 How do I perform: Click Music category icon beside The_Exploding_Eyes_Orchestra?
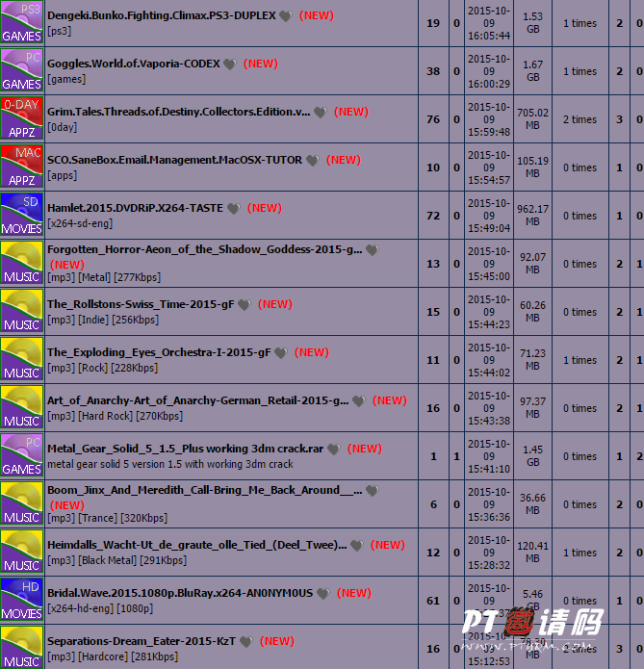point(22,359)
